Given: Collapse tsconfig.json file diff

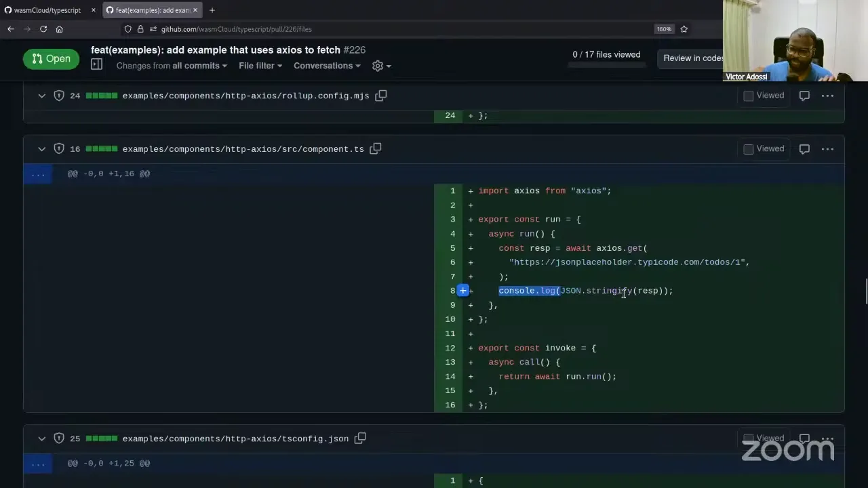Looking at the screenshot, I should click(41, 439).
